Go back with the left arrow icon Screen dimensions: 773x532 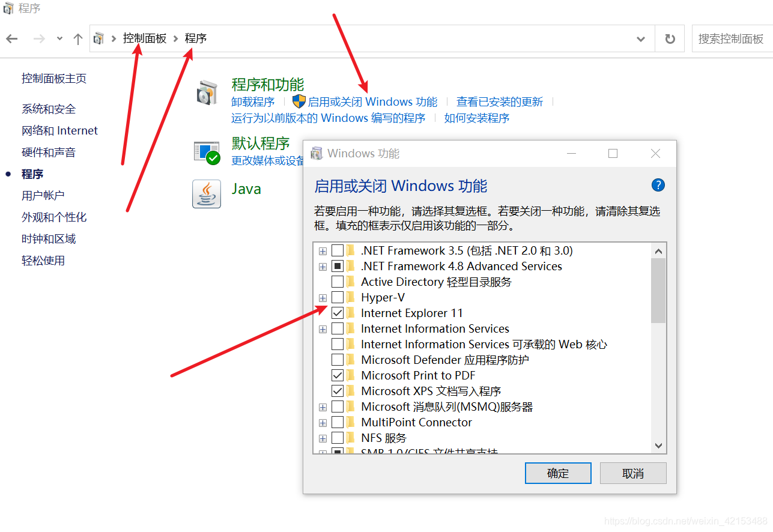pyautogui.click(x=12, y=39)
